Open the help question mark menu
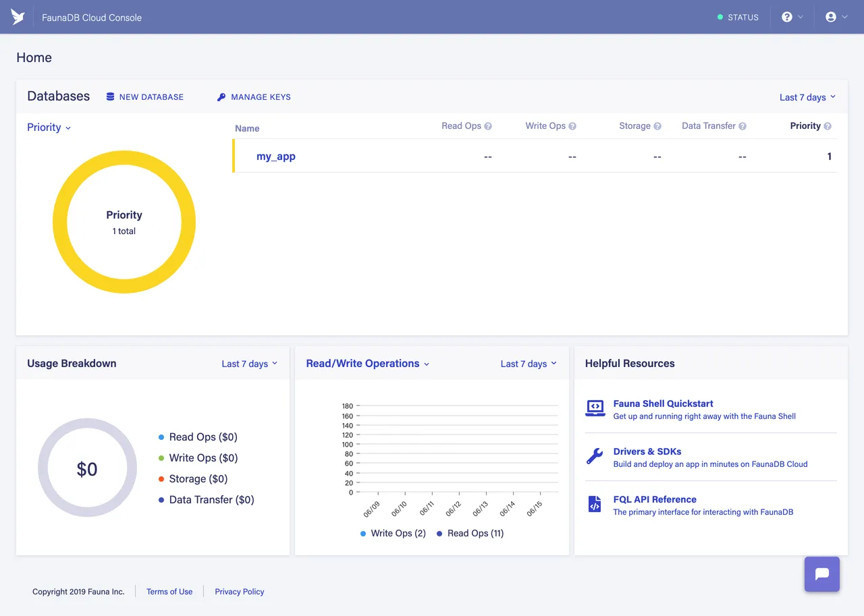Image resolution: width=864 pixels, height=616 pixels. coord(792,17)
